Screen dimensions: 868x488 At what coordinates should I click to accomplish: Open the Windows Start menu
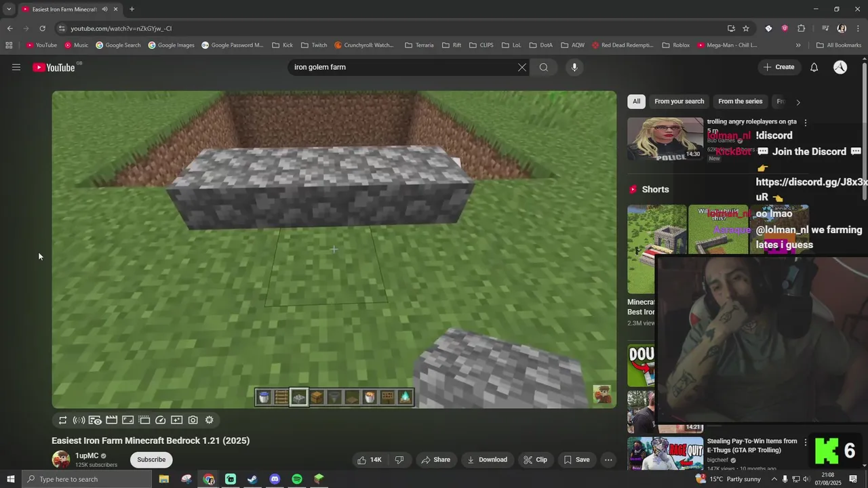click(10, 479)
